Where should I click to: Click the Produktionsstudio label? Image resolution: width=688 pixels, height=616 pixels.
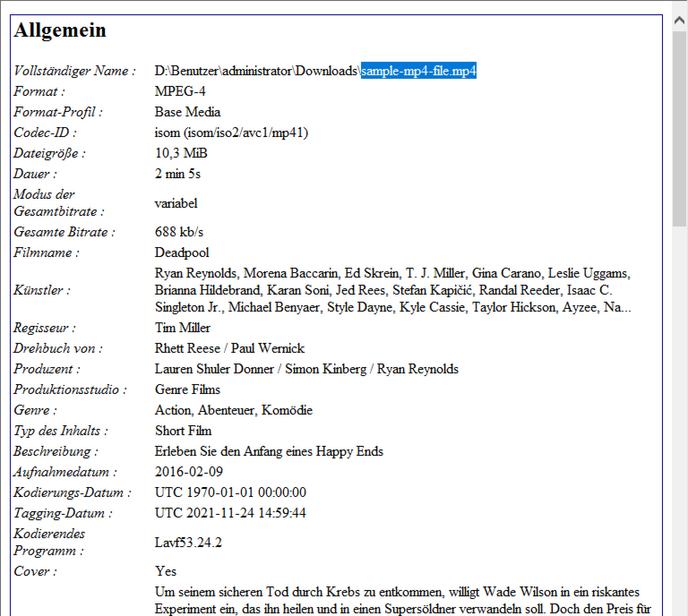(x=70, y=389)
